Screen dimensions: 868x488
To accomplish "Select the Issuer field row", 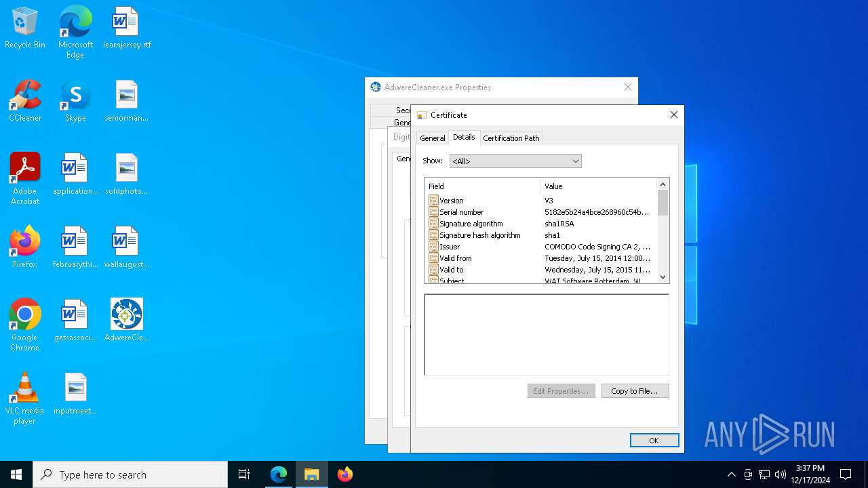I will pyautogui.click(x=542, y=247).
